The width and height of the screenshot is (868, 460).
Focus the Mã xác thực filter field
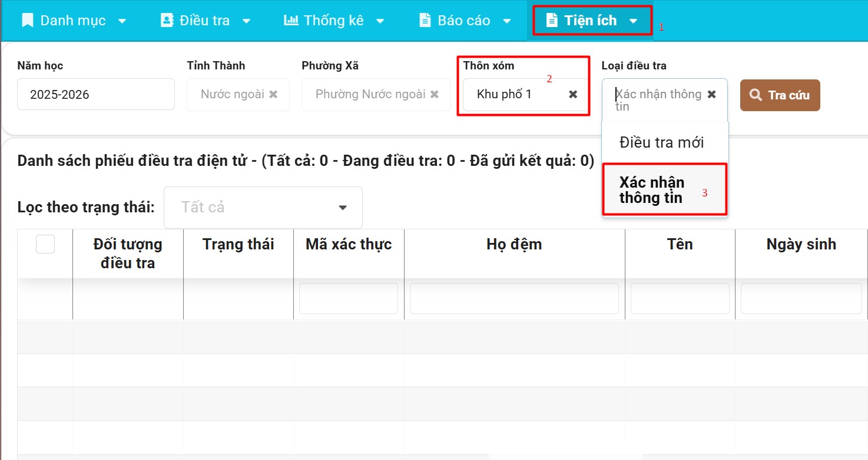(349, 299)
